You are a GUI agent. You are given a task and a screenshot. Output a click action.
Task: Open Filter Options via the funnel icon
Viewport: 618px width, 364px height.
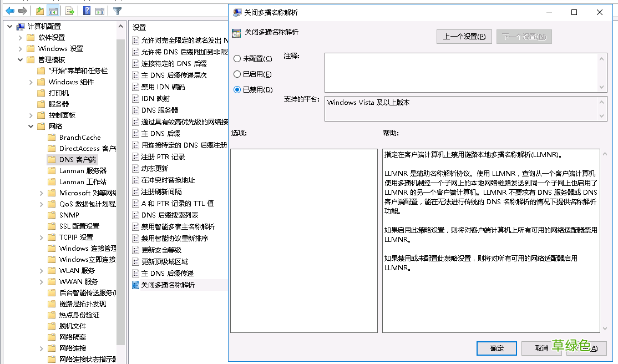pos(116,11)
